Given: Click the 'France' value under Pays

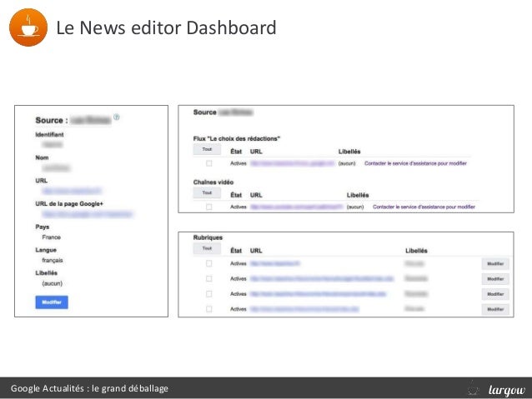Looking at the screenshot, I should (x=51, y=237).
